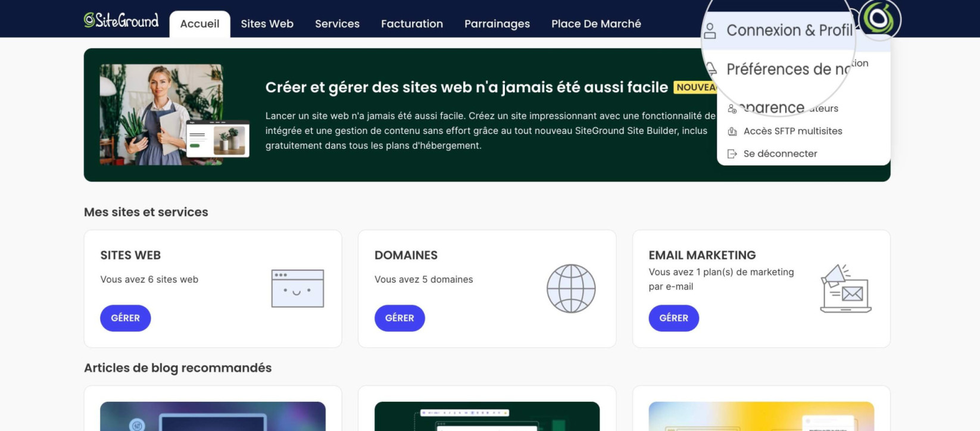980x431 pixels.
Task: Click the SiteGround logo
Action: 121,21
